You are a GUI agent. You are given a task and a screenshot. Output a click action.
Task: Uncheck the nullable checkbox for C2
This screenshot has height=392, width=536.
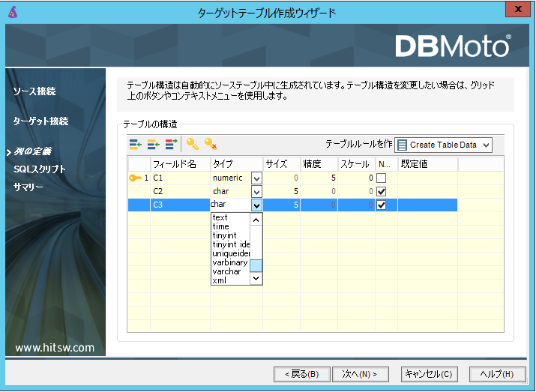(382, 192)
